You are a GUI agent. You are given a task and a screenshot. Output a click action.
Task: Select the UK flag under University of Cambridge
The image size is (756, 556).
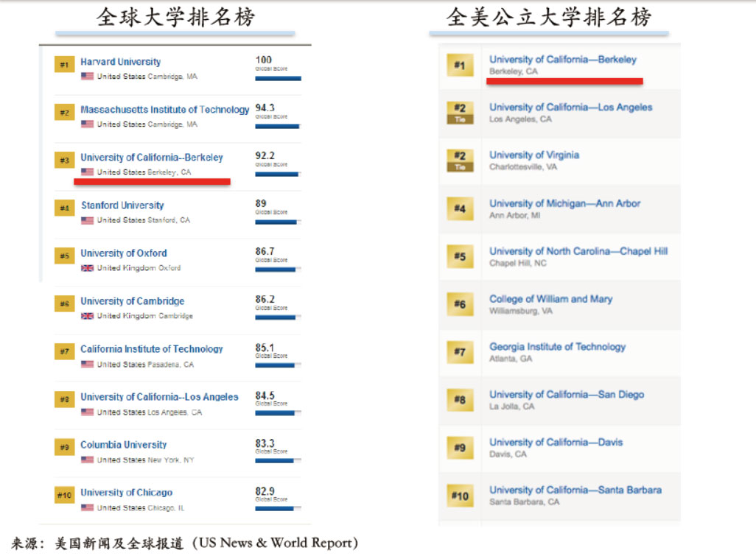click(x=87, y=316)
